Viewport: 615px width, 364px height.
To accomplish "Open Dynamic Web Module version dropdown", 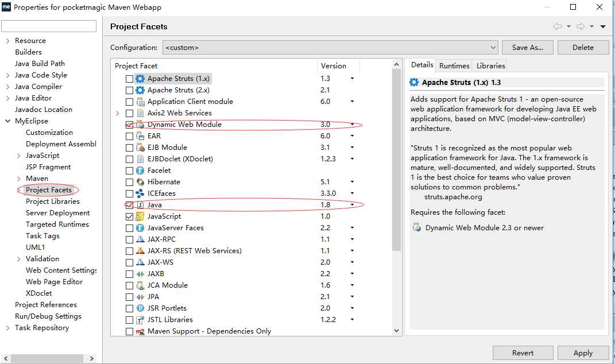I will pos(352,125).
